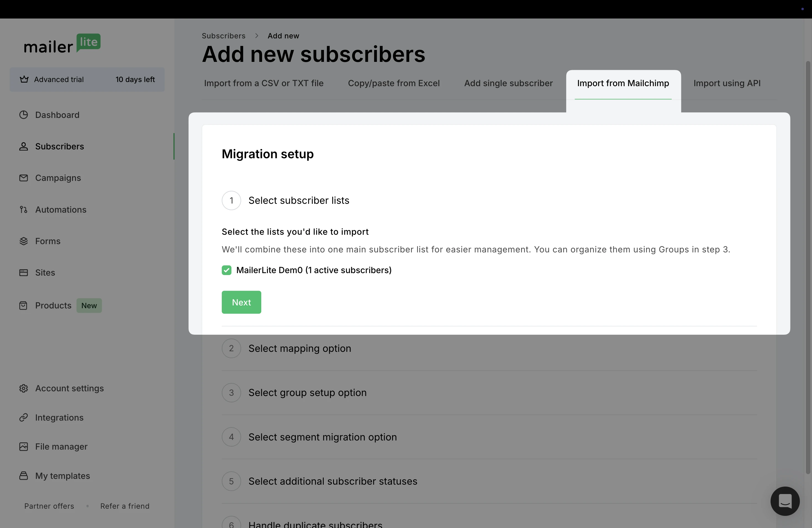
Task: Go to Subscribers breadcrumb link
Action: click(x=223, y=36)
